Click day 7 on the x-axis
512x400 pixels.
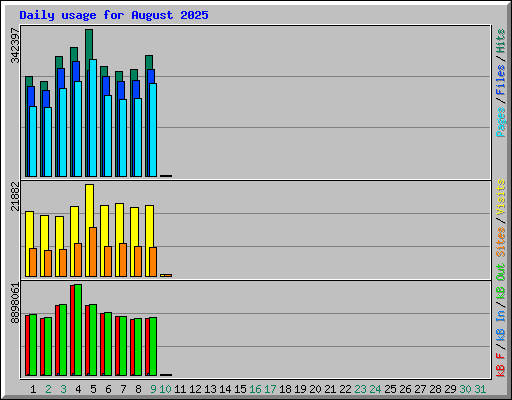123,389
